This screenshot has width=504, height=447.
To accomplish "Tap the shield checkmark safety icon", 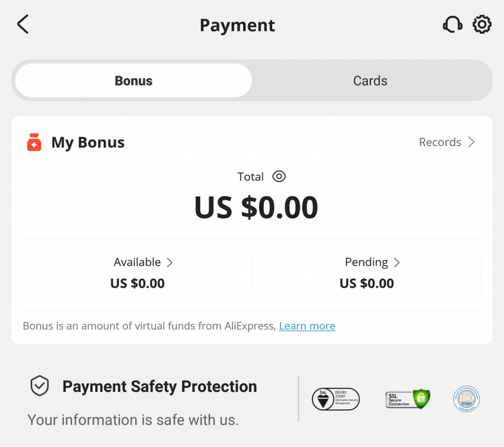I will pos(40,385).
